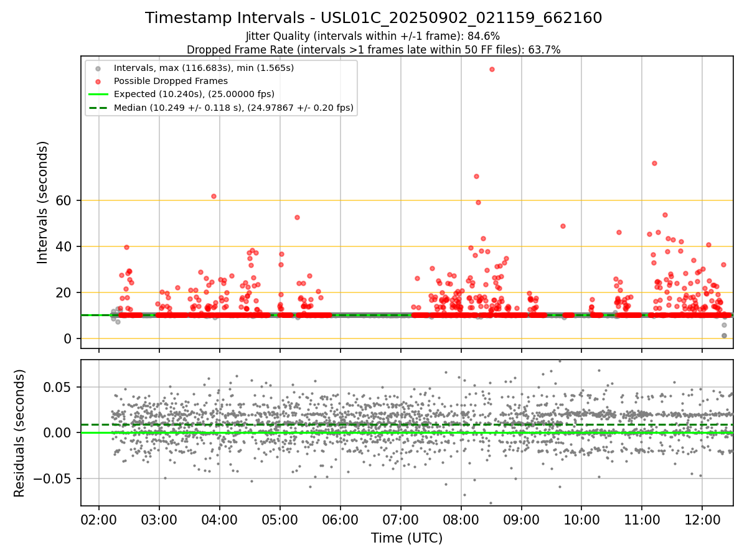Click the isolated red point near 49 seconds around 09:40

tap(563, 226)
